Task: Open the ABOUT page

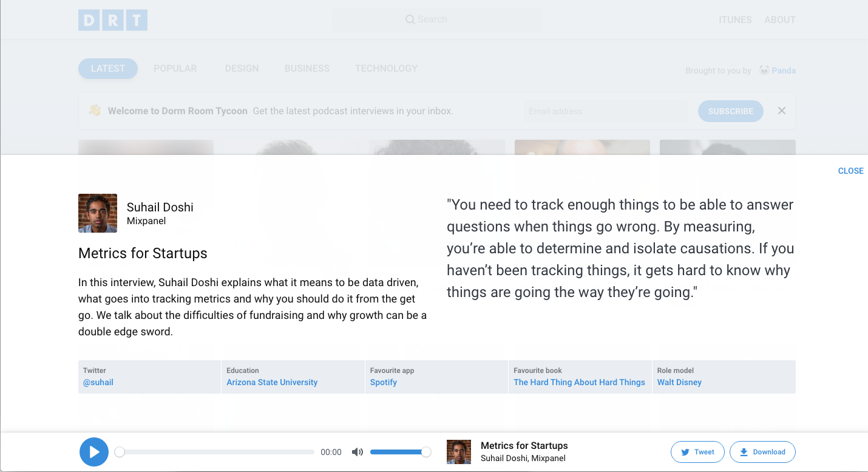Action: (x=780, y=20)
